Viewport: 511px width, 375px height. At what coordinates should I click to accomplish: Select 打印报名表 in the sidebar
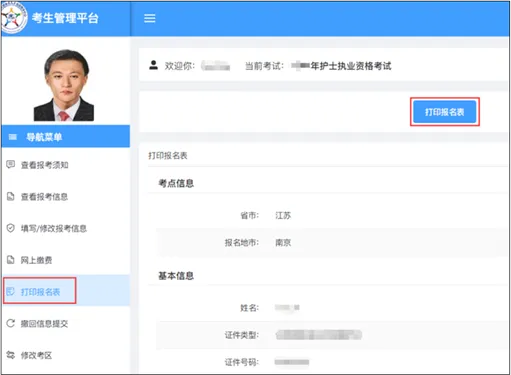pyautogui.click(x=40, y=292)
